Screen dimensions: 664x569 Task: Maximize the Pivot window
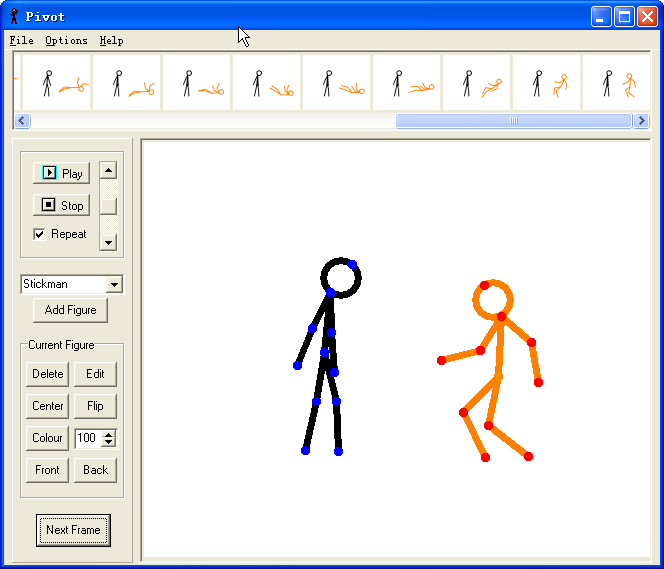pyautogui.click(x=624, y=17)
